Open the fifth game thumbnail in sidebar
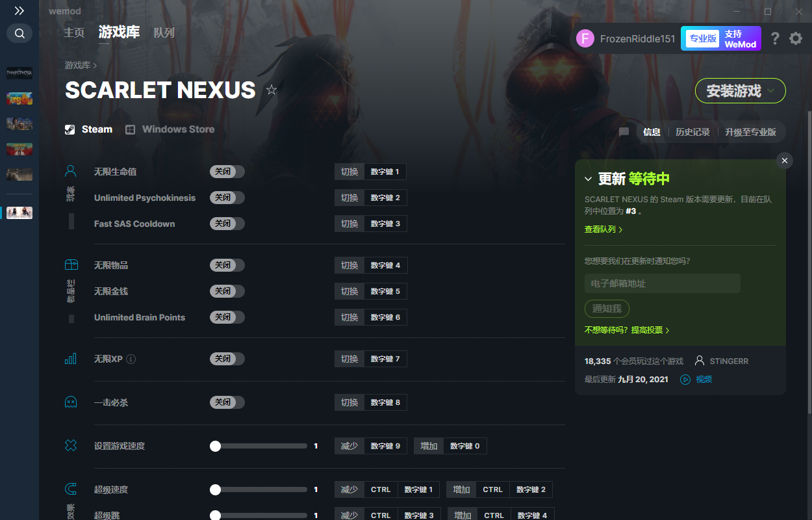 pos(19,174)
